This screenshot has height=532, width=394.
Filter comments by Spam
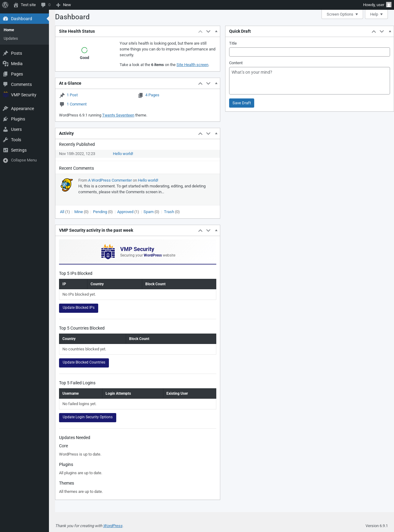[148, 212]
